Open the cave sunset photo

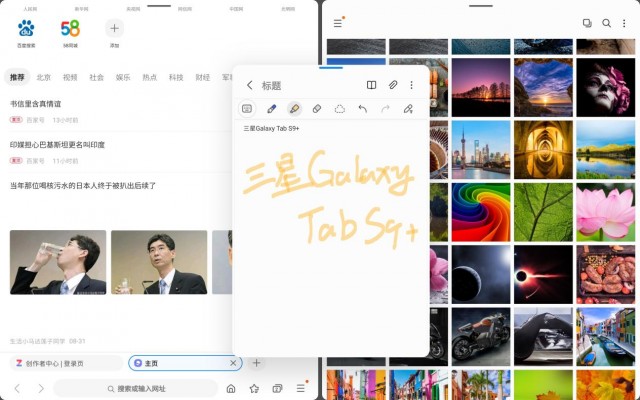[x=543, y=87]
